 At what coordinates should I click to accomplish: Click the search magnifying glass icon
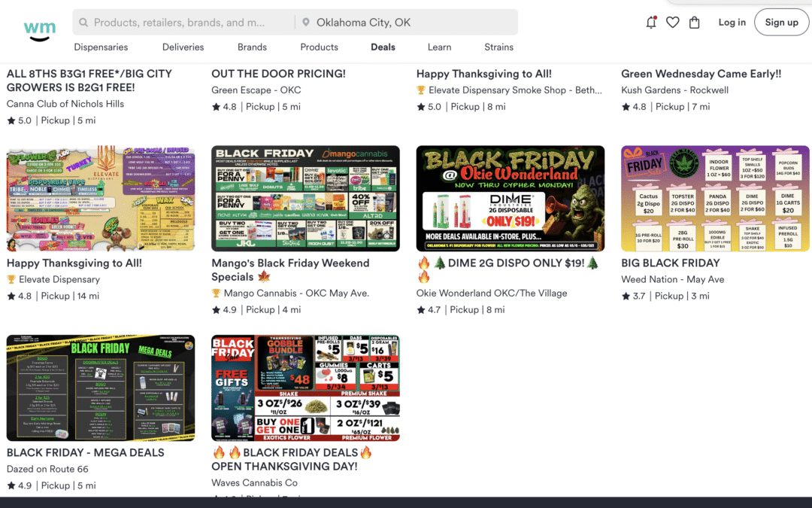(x=83, y=23)
